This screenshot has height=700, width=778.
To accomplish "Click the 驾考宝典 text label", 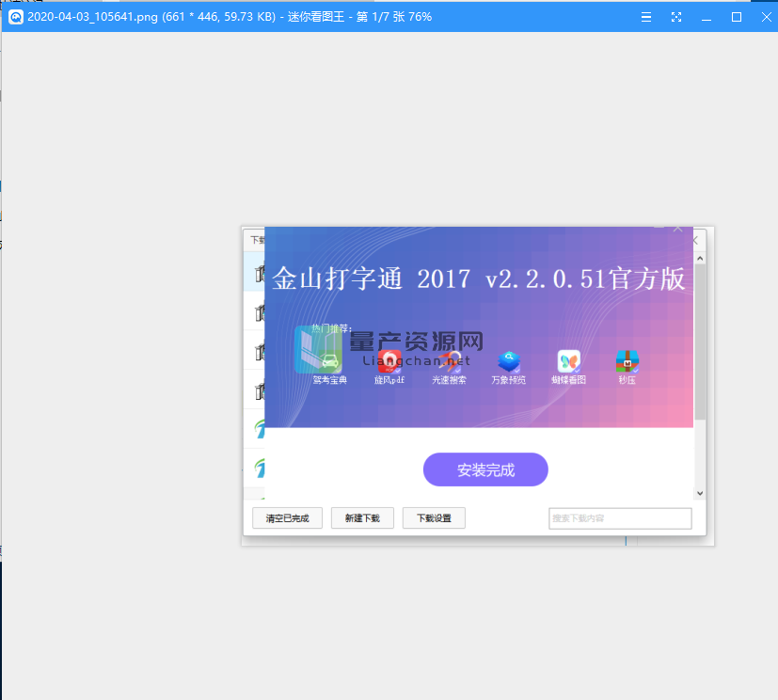I will click(330, 380).
